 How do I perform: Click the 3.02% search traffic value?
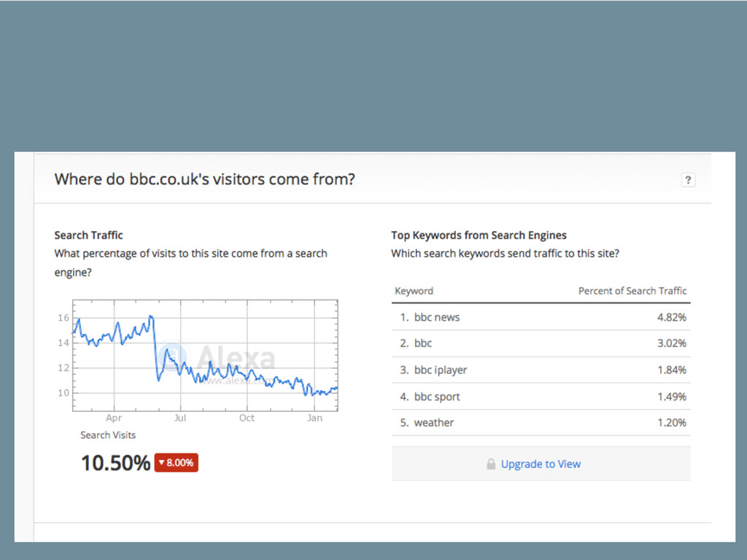pos(672,343)
